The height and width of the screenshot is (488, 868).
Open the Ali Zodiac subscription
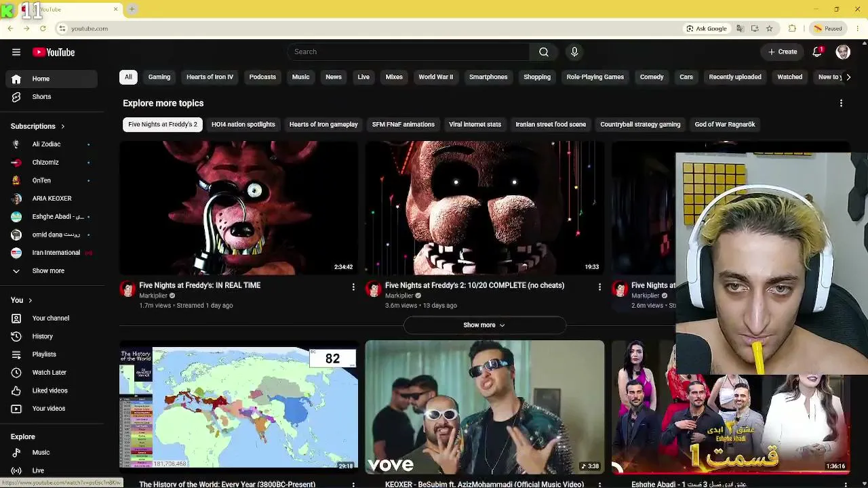51,144
